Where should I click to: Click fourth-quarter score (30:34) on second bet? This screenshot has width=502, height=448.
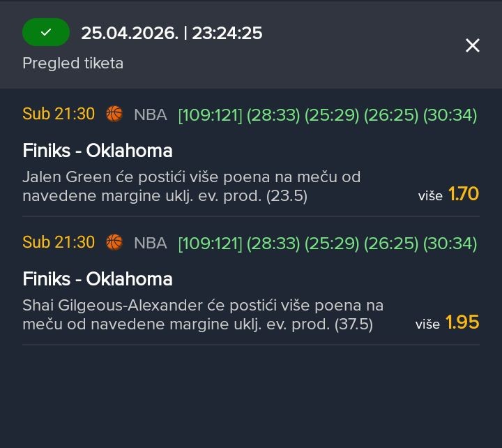click(450, 244)
